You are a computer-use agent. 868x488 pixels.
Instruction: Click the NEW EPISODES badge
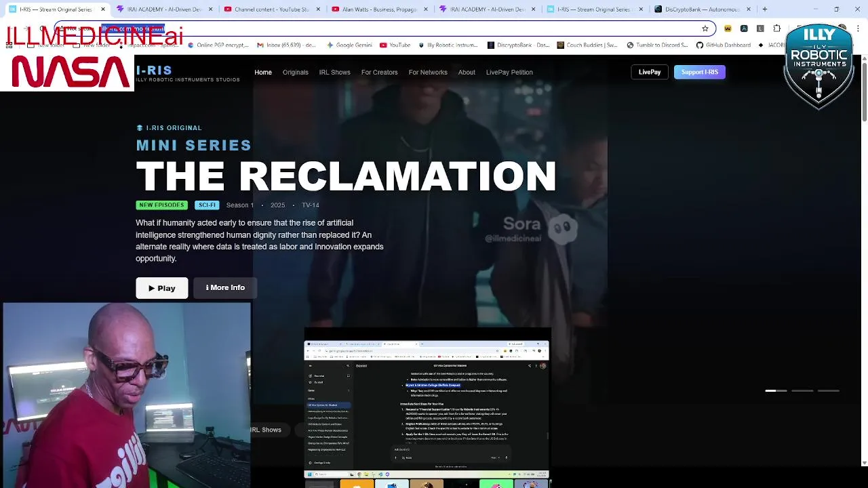pyautogui.click(x=161, y=205)
